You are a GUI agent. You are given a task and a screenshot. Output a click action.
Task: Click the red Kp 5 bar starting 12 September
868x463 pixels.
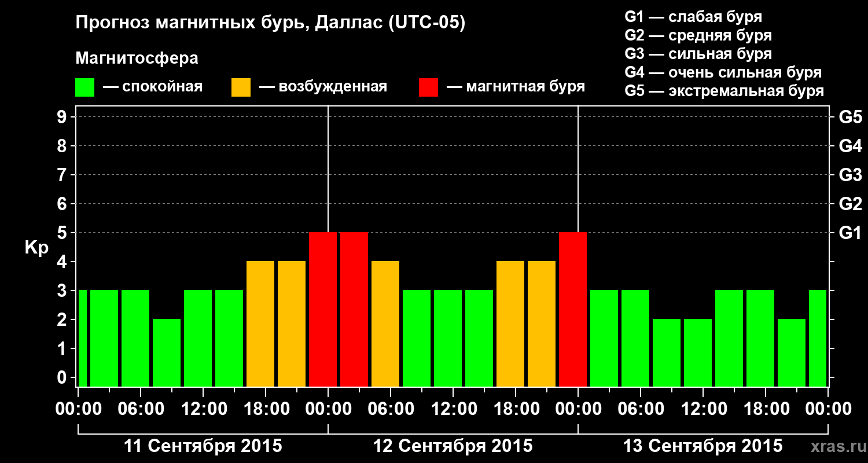click(354, 309)
